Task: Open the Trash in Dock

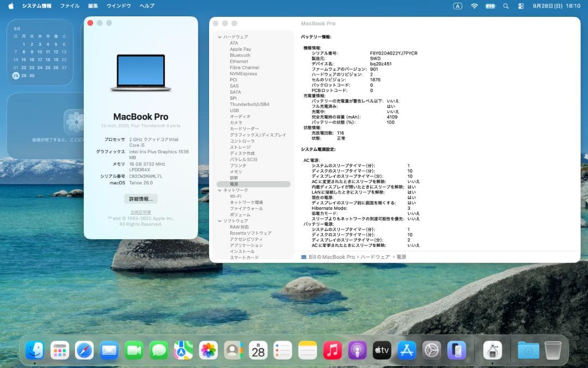Action: click(553, 351)
